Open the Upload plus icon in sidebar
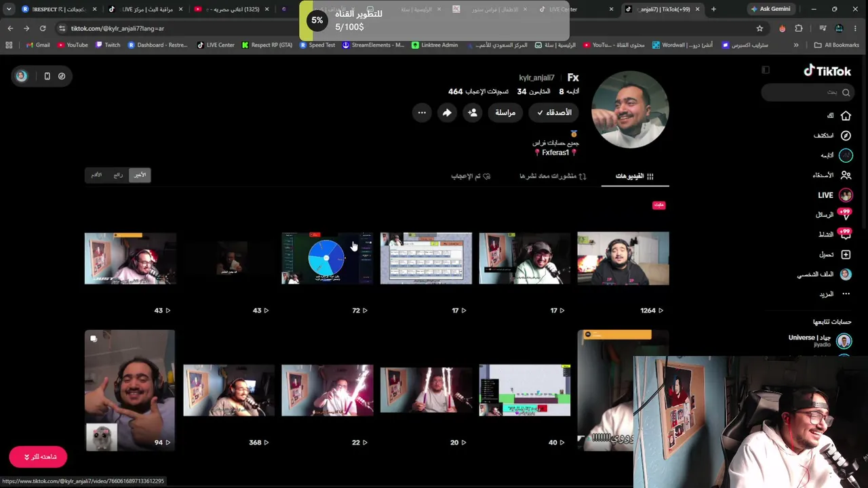Screen dimensions: 868x488 (x=846, y=254)
